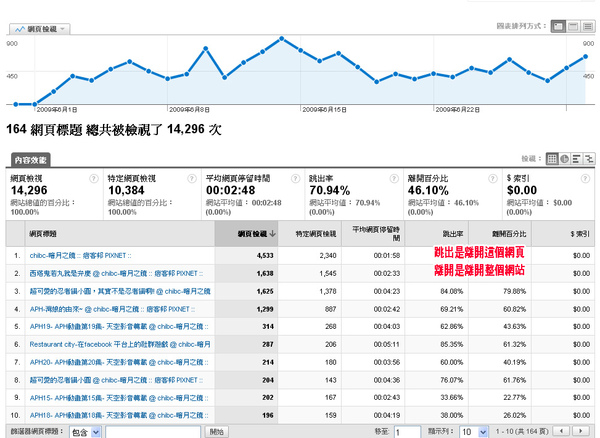Viewport: 600px width, 438px height.
Task: Click the 10,384 unique pageviews summary value
Action: point(126,190)
